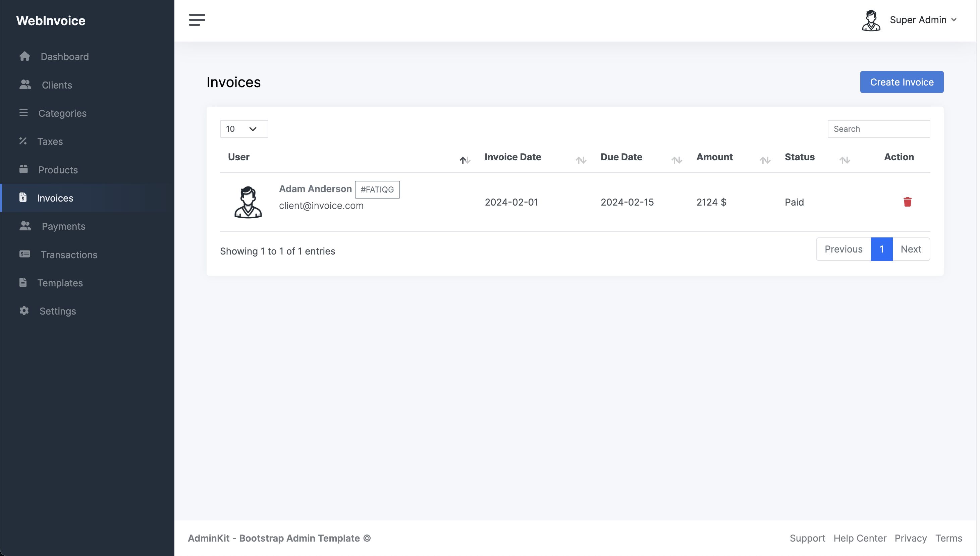The image size is (980, 556).
Task: Click the invoice Search field
Action: [878, 129]
